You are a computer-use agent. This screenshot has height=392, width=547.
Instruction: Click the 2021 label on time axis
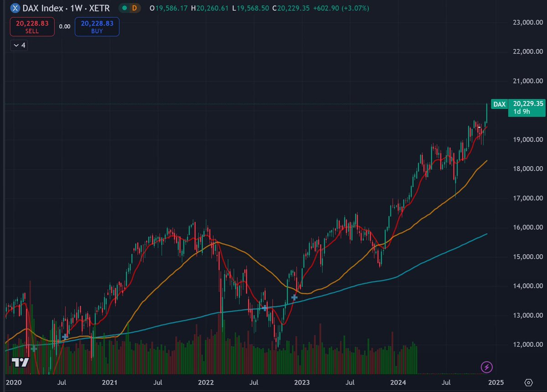pyautogui.click(x=109, y=382)
